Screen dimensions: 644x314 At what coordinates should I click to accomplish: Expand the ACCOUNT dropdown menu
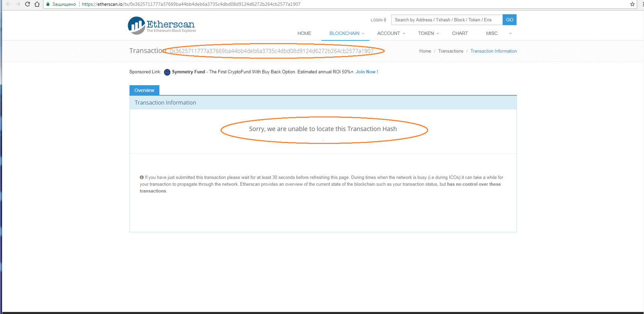pos(391,33)
